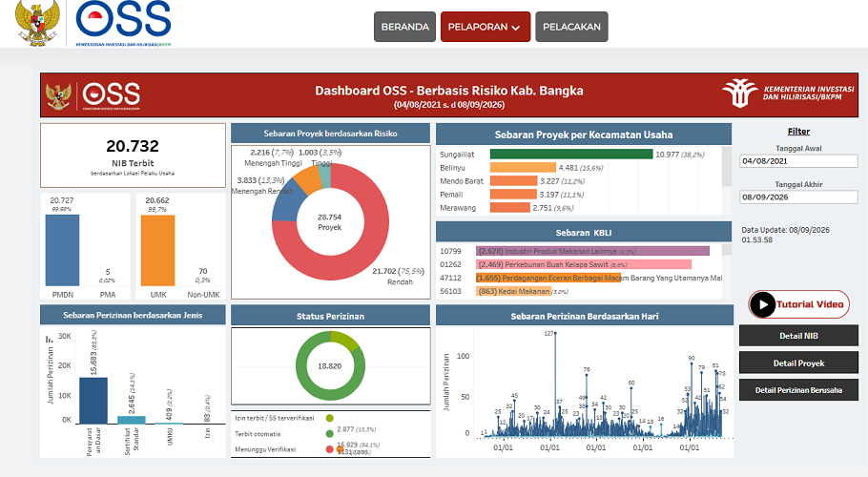Click the 18.820 value in the status donut

(x=329, y=366)
